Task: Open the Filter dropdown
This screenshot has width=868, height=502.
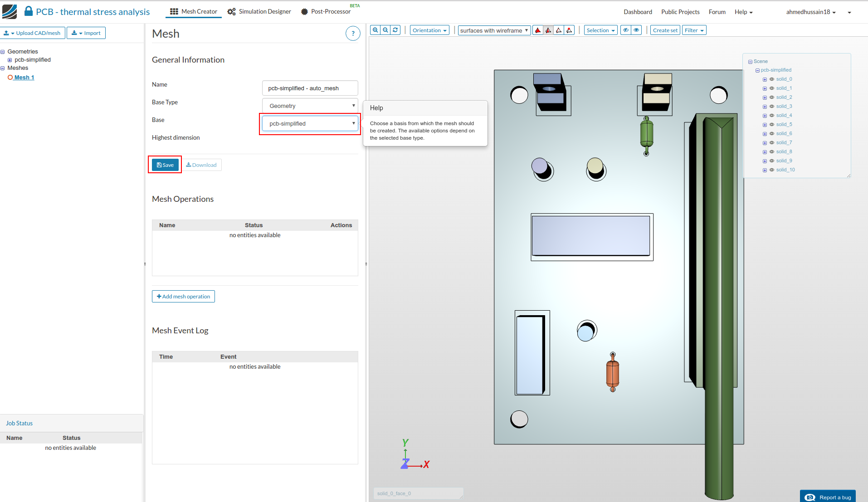Action: [x=694, y=30]
